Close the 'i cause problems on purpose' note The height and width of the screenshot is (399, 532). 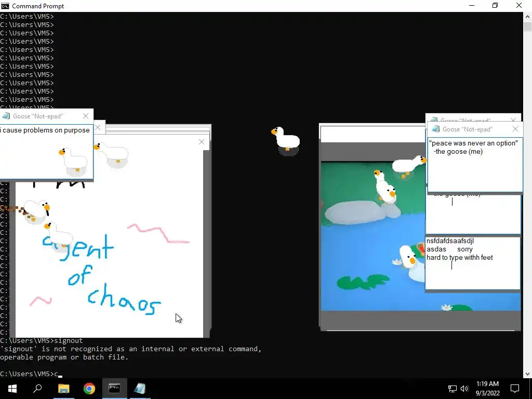(x=86, y=116)
